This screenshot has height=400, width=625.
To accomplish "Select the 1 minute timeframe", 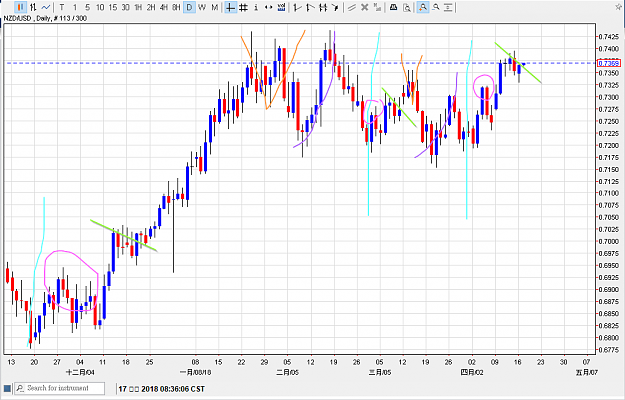I will click(x=75, y=7).
